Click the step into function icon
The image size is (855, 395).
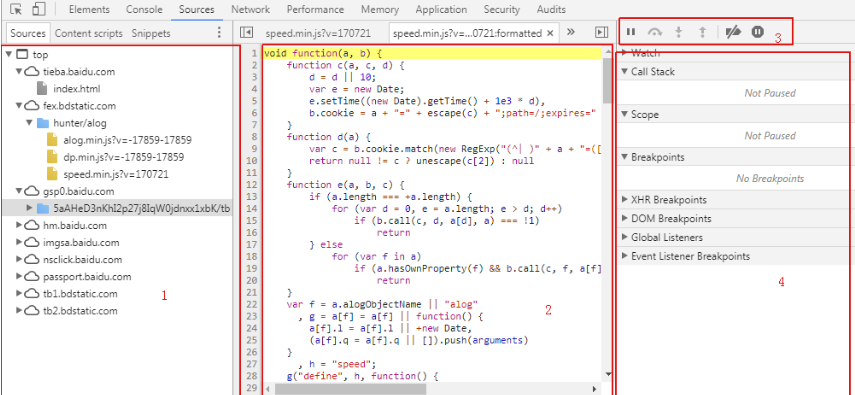point(679,32)
